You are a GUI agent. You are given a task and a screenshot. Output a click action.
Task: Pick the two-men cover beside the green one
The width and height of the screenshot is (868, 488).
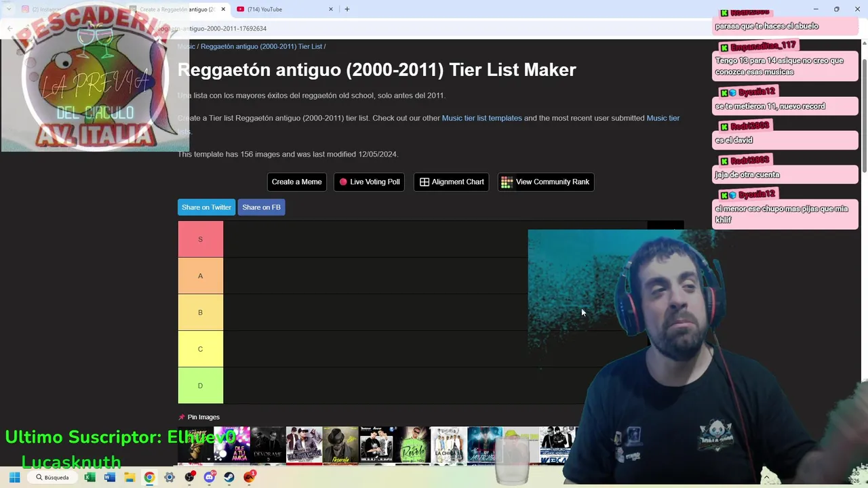pyautogui.click(x=376, y=444)
